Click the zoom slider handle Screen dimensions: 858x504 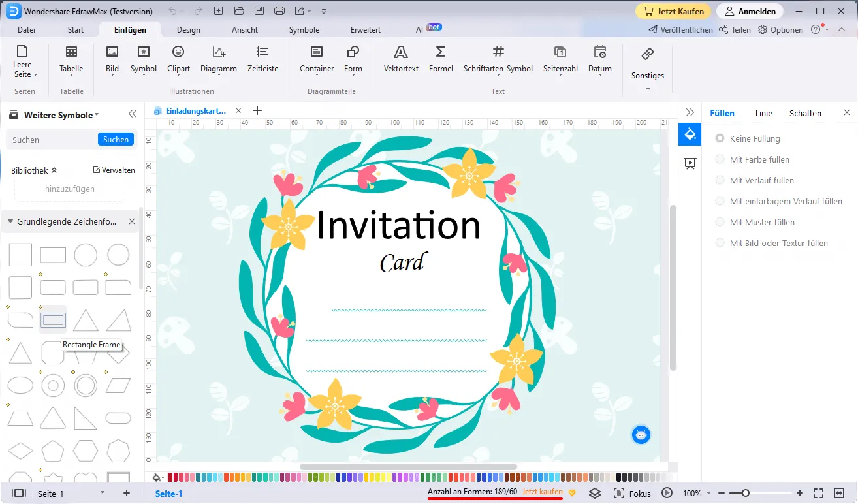pyautogui.click(x=746, y=494)
